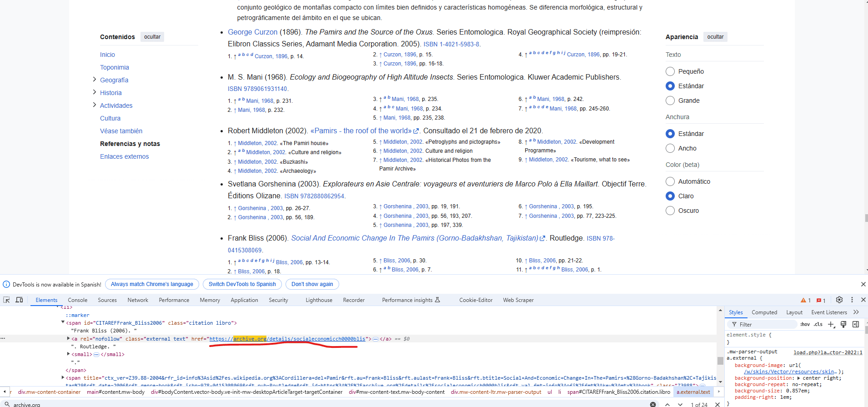Screen dimensions: 868x407
Task: Jump to next search result arrow
Action: pos(680,404)
